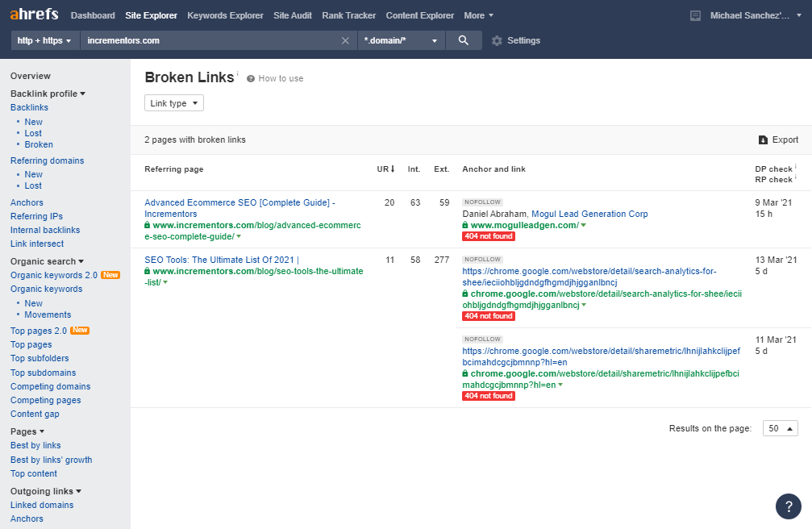Viewport: 812px width, 529px height.
Task: Click the New badge beside Top pages 2.0
Action: coord(80,330)
